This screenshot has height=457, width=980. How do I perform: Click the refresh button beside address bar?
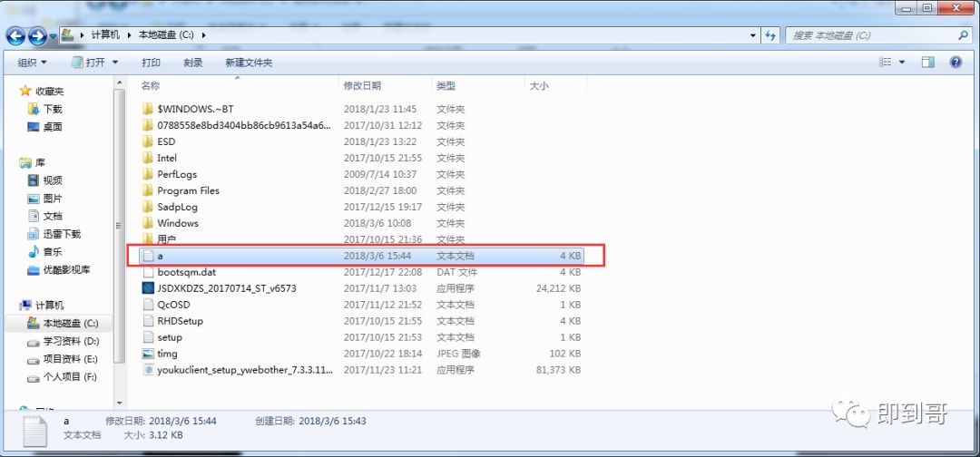click(770, 35)
